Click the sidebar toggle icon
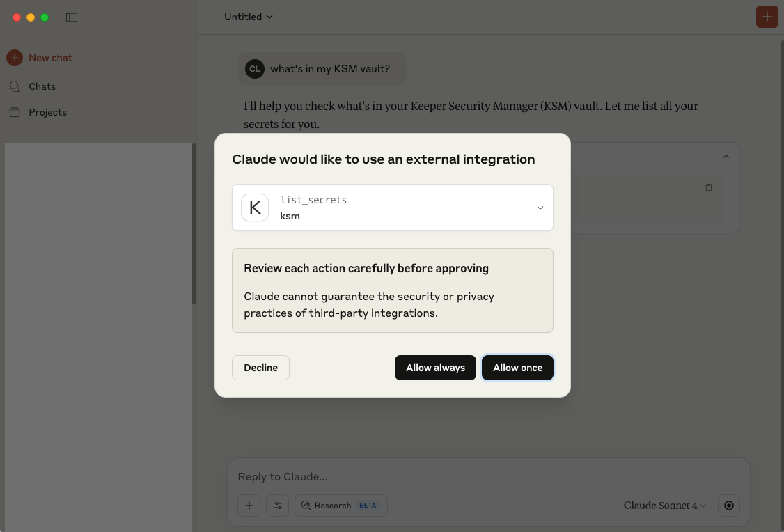Screen dimensions: 784x532 [72, 17]
